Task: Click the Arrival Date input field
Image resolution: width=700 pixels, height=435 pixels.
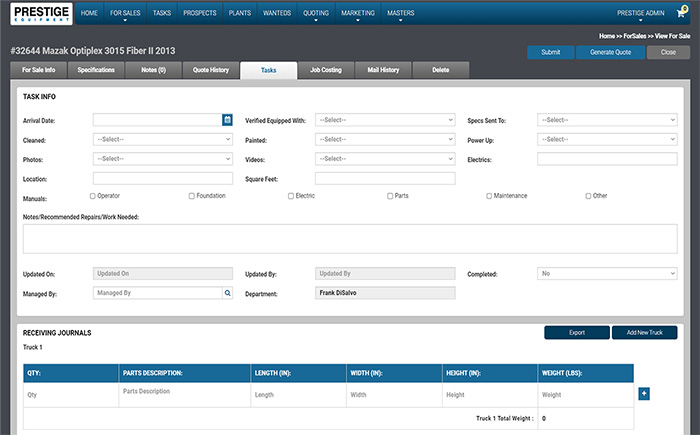Action: 158,120
